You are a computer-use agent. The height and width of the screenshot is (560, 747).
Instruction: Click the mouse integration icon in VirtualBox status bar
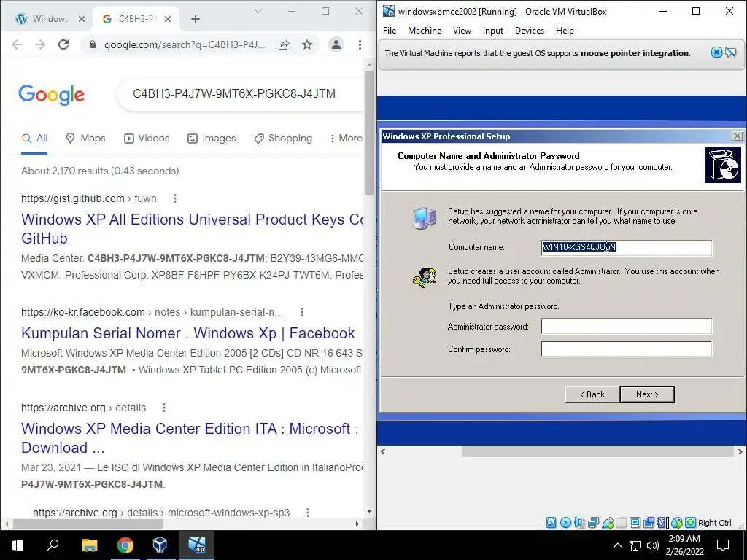pos(677,522)
